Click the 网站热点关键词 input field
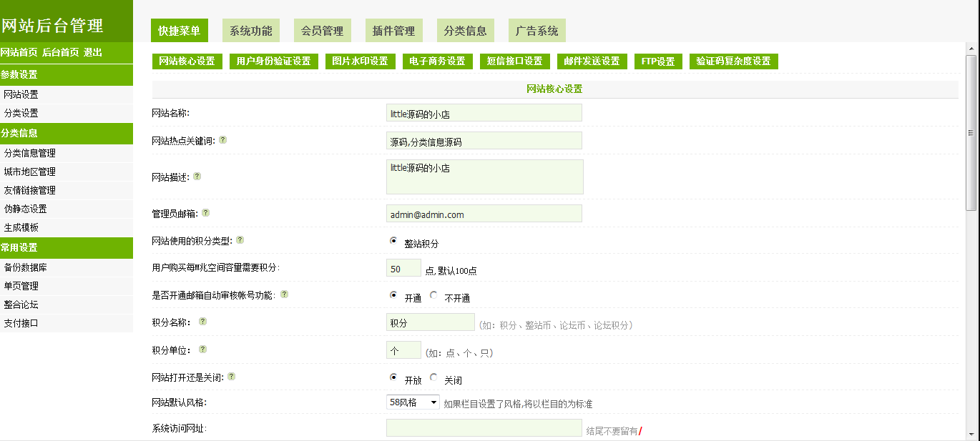The width and height of the screenshot is (980, 441). point(484,141)
